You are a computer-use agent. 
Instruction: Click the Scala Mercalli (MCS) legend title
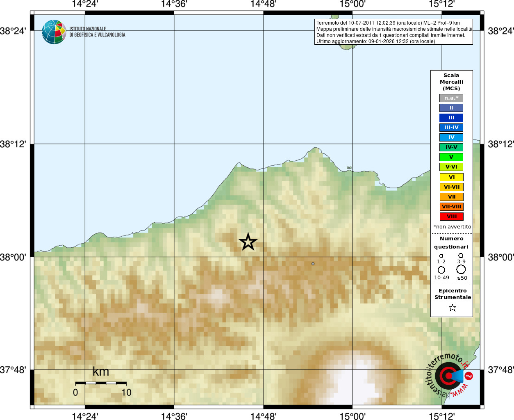coord(451,82)
